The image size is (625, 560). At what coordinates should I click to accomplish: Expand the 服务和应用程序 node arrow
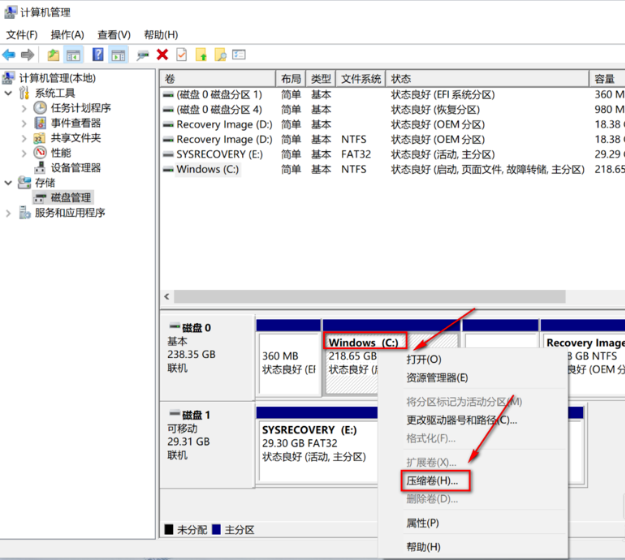tap(8, 213)
